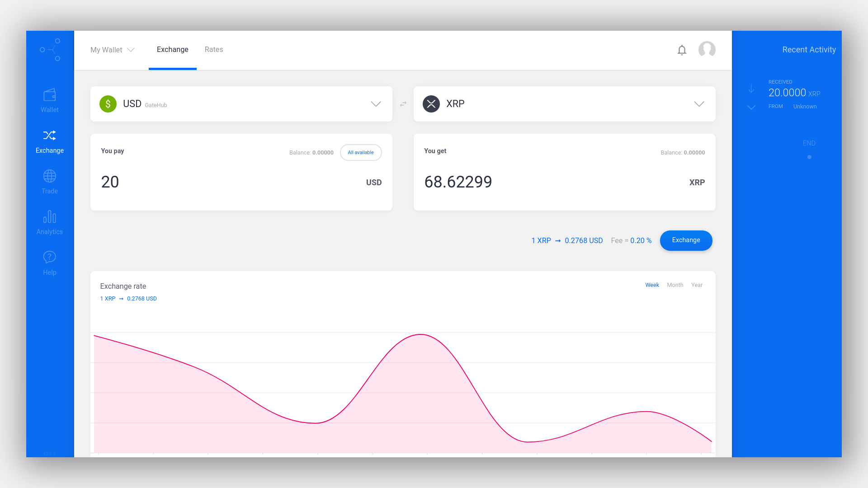Open Analytics panel
The width and height of the screenshot is (868, 488).
(x=49, y=222)
